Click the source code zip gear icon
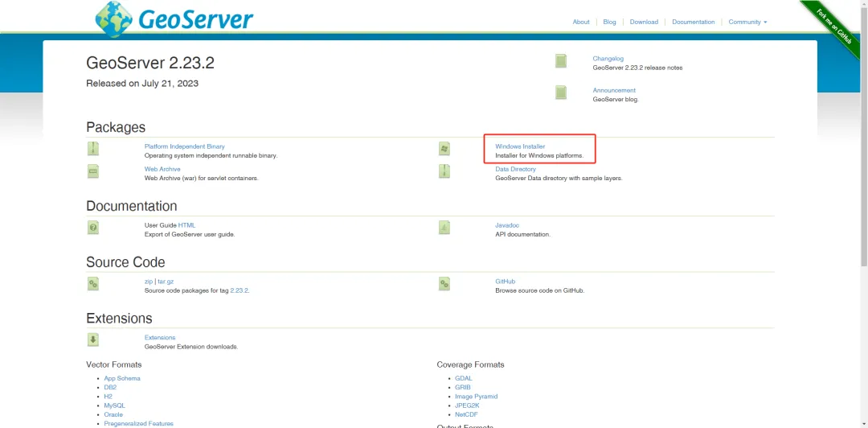 93,284
